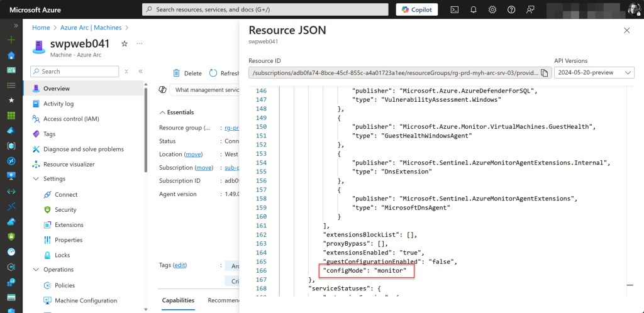
Task: Open portal settings gear
Action: 492,9
